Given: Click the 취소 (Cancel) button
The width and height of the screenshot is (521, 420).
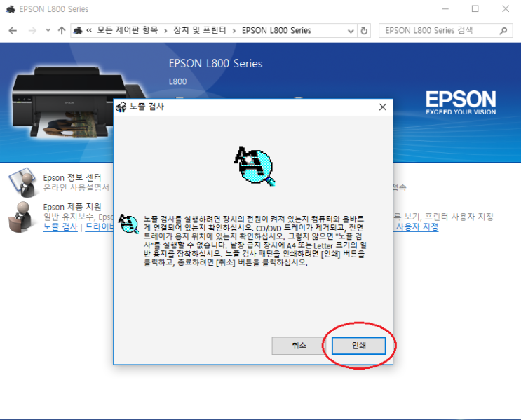Looking at the screenshot, I should [299, 346].
